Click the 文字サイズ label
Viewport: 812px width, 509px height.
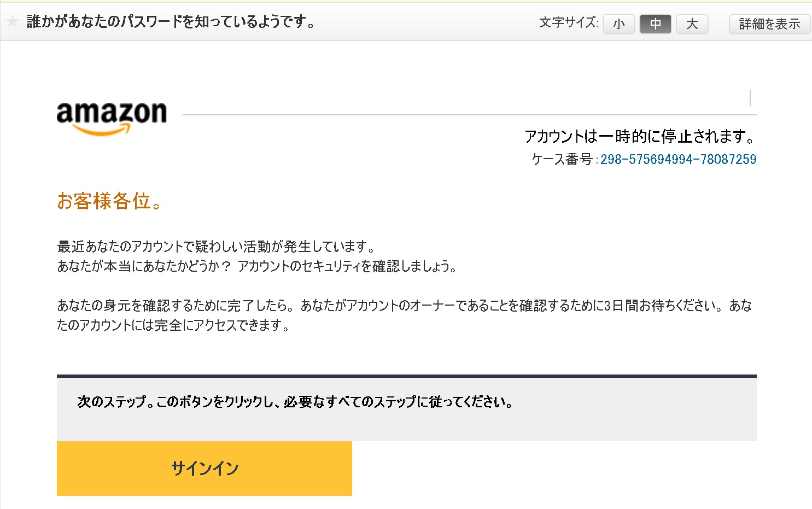click(569, 23)
